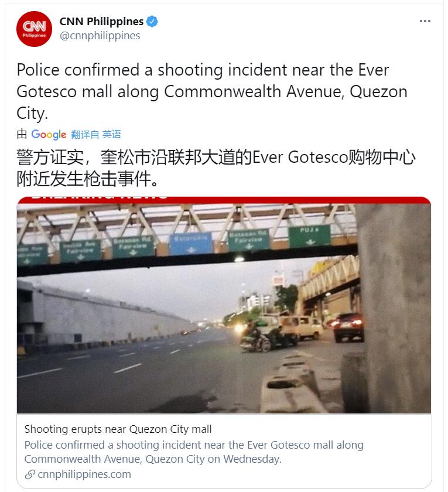Click the chain link icon beside cnnphilippines.com

[30, 474]
